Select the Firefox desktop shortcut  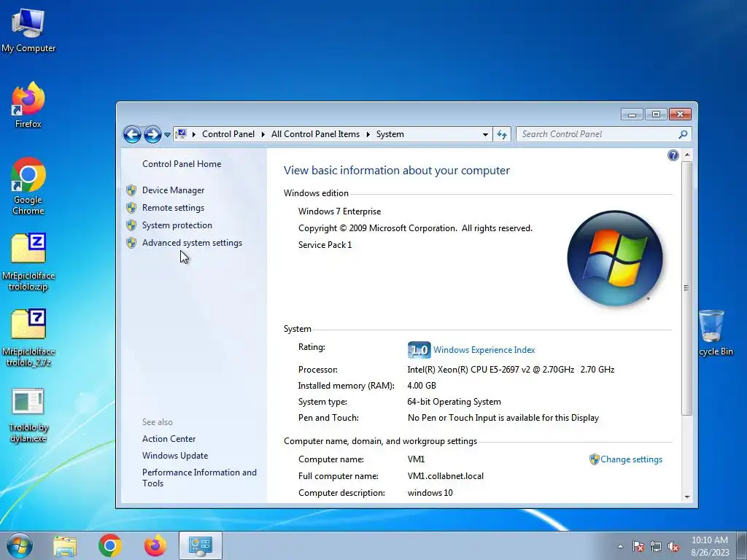point(28,105)
